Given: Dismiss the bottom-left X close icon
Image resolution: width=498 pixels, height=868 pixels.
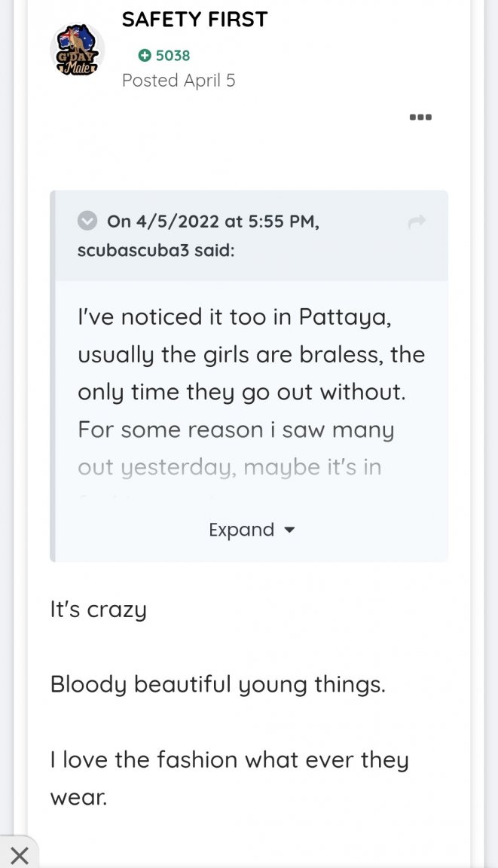Looking at the screenshot, I should tap(19, 855).
